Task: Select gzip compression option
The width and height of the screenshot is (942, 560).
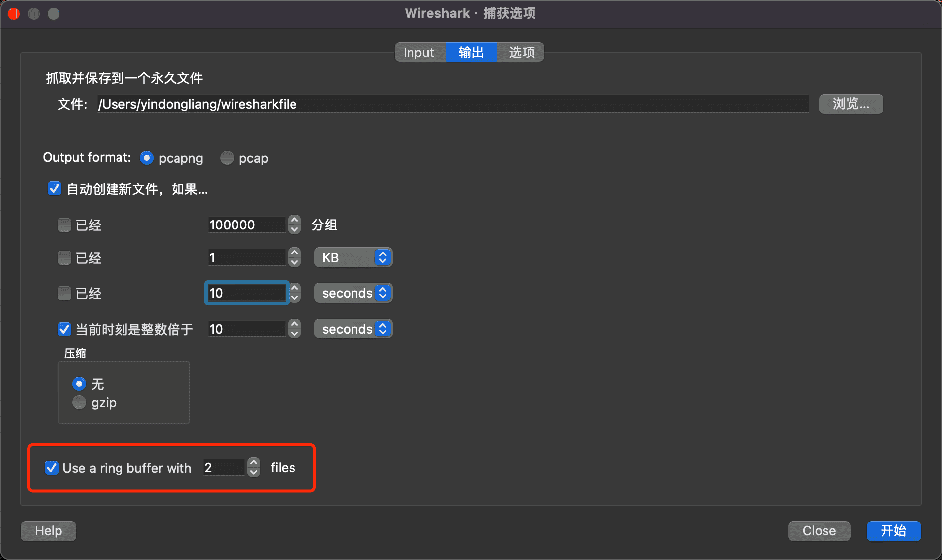Action: point(79,402)
